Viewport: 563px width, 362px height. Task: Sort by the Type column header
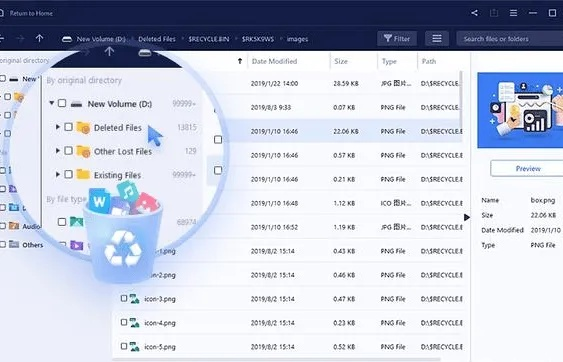[x=389, y=62]
